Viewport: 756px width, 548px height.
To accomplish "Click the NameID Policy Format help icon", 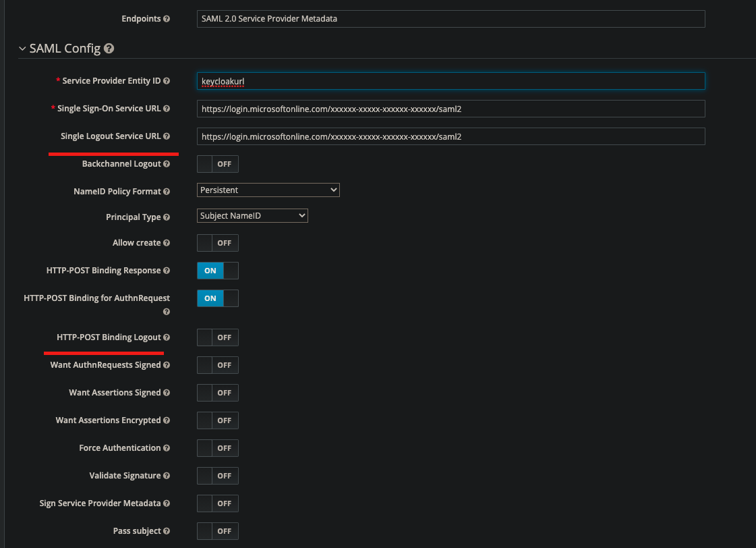I will pos(166,191).
